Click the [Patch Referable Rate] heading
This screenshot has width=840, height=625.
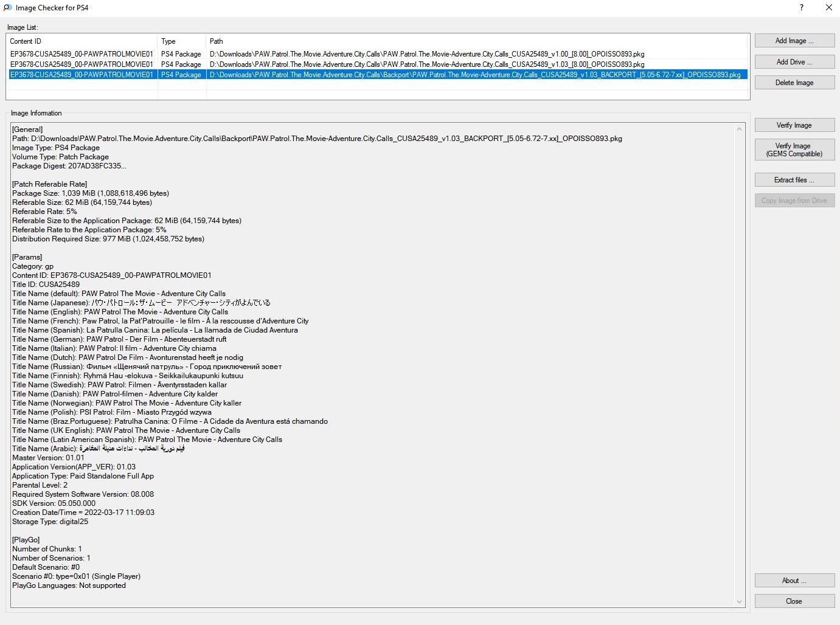[x=50, y=184]
